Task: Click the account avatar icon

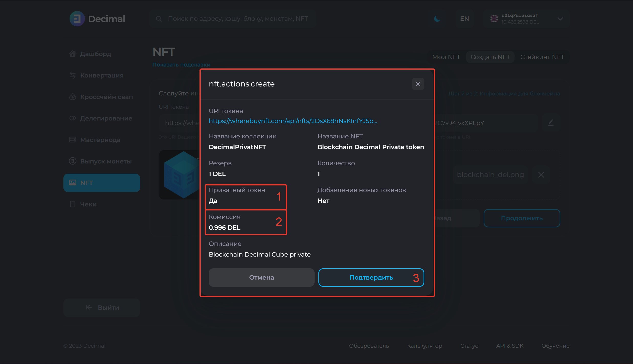Action: 494,19
